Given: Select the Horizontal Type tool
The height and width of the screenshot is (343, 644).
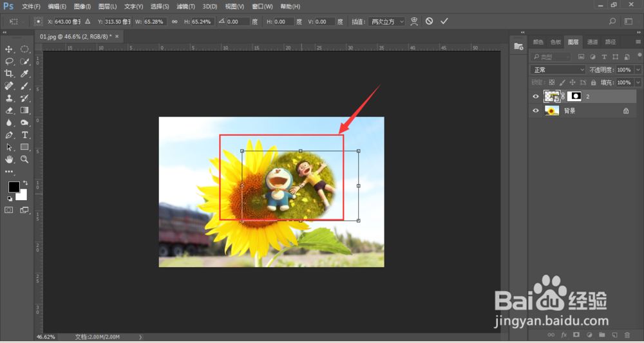Looking at the screenshot, I should click(x=24, y=135).
